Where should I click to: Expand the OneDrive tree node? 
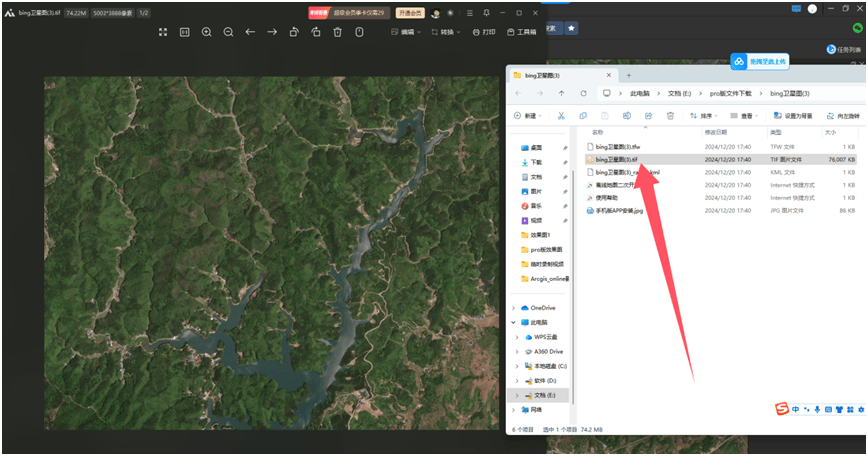[513, 308]
